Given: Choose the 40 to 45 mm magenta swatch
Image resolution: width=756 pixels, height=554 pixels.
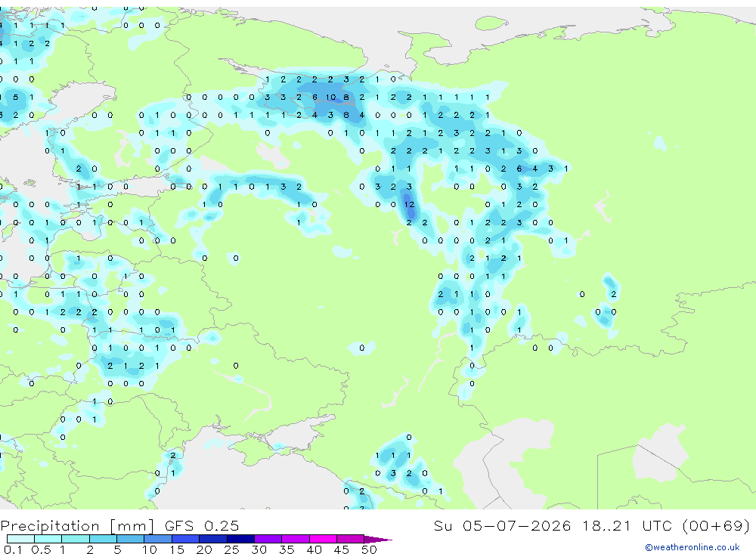Looking at the screenshot, I should [323, 539].
